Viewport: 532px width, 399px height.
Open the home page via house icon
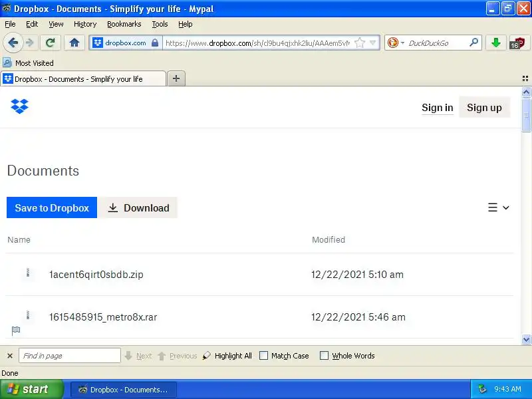point(74,43)
